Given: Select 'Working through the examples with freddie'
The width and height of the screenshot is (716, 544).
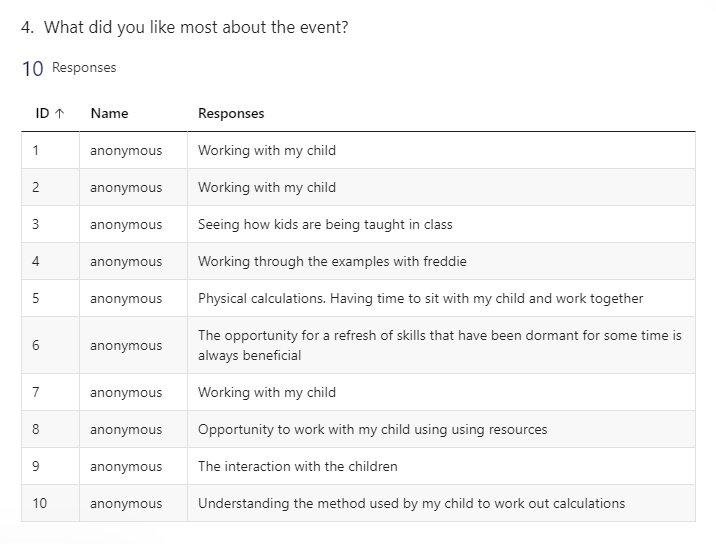Looking at the screenshot, I should tap(332, 261).
